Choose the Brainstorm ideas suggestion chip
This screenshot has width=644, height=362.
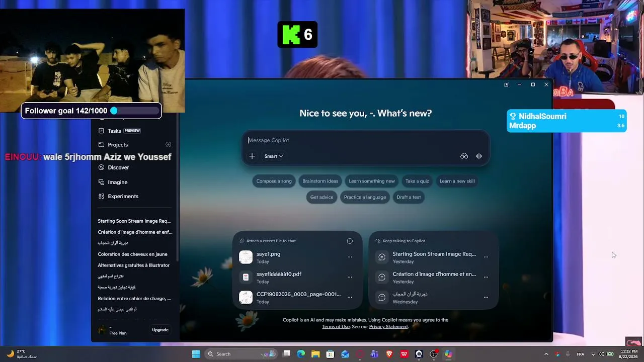click(x=320, y=181)
